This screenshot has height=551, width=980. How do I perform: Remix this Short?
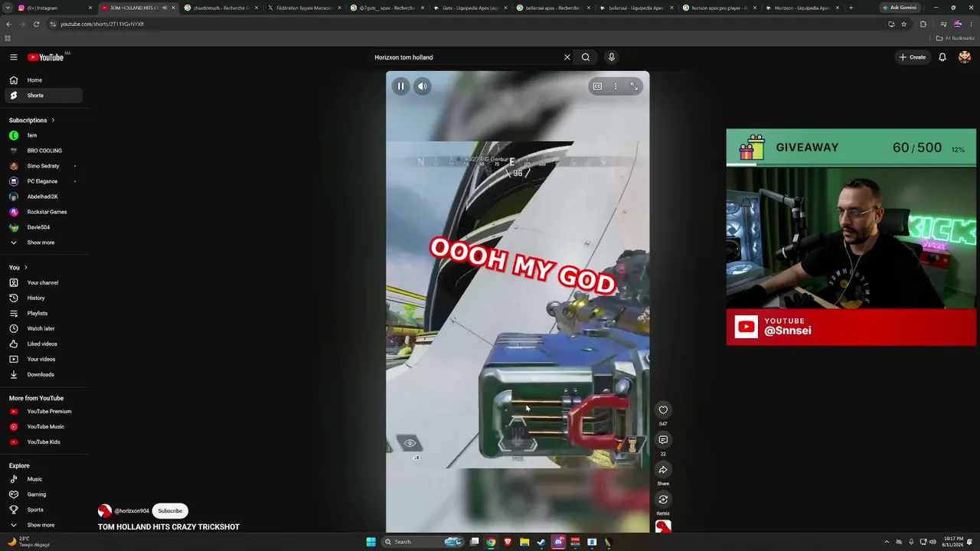tap(663, 500)
